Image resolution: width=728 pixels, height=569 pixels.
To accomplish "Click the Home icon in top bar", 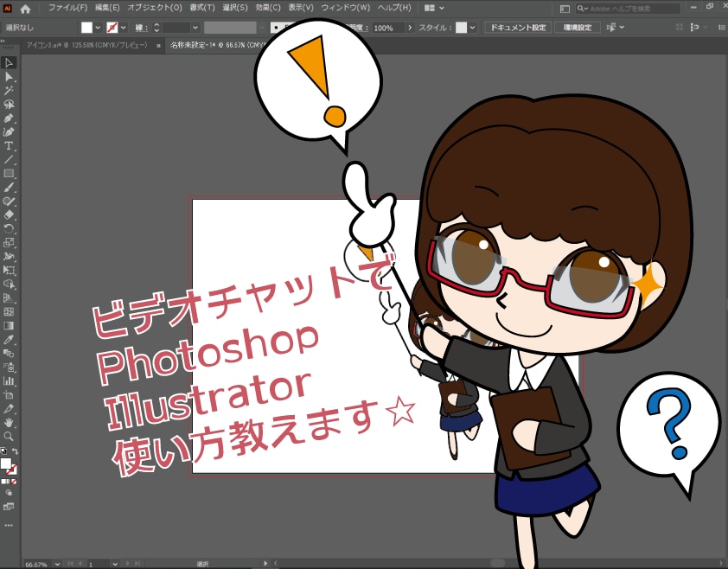I will [26, 9].
